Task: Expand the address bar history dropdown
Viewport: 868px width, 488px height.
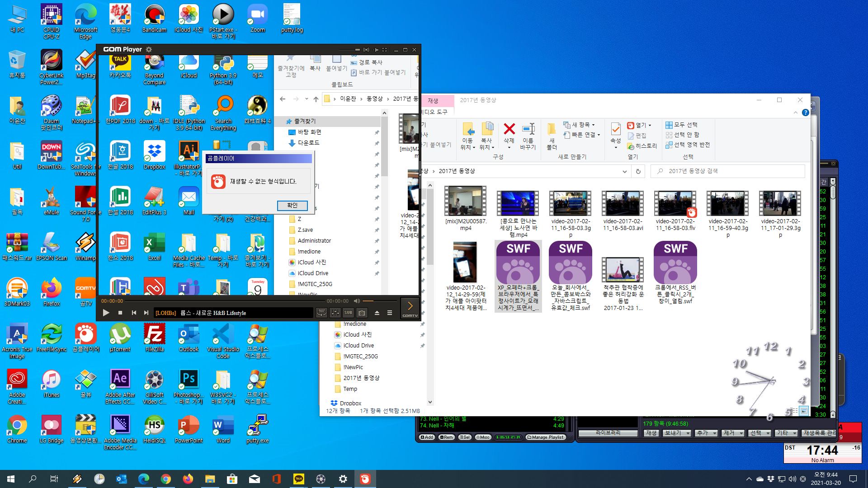Action: point(624,171)
